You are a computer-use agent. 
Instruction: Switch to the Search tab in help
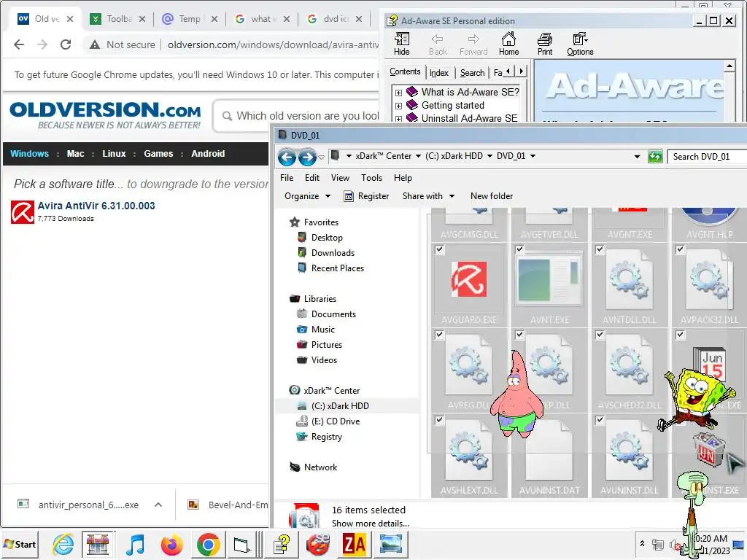472,73
